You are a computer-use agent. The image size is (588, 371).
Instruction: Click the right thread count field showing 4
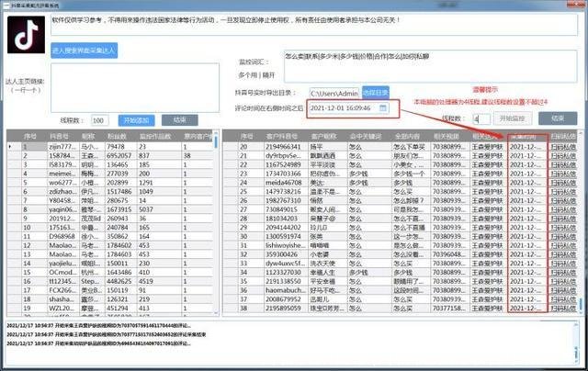click(x=481, y=118)
